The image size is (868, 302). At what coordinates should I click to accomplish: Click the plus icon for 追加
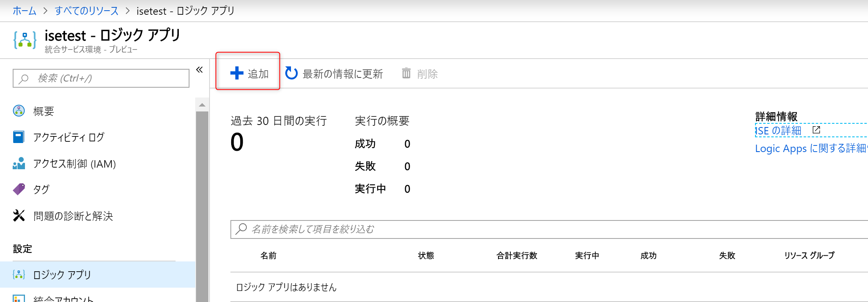(237, 73)
